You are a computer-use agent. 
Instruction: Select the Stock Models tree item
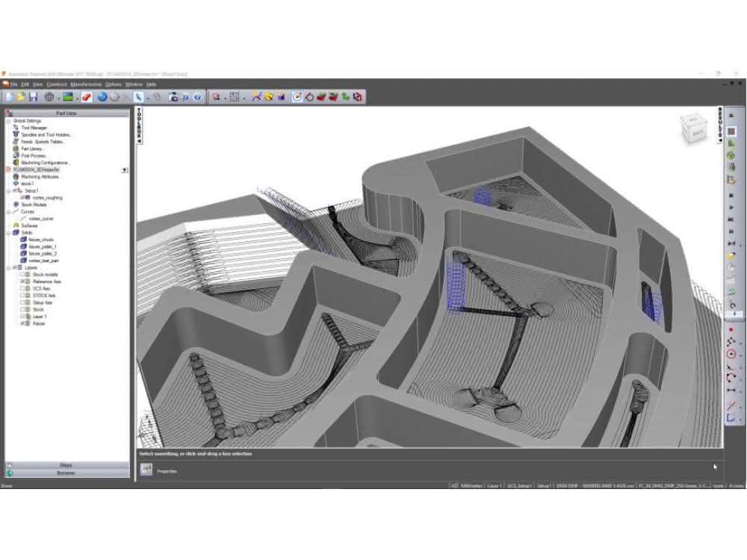click(x=34, y=205)
